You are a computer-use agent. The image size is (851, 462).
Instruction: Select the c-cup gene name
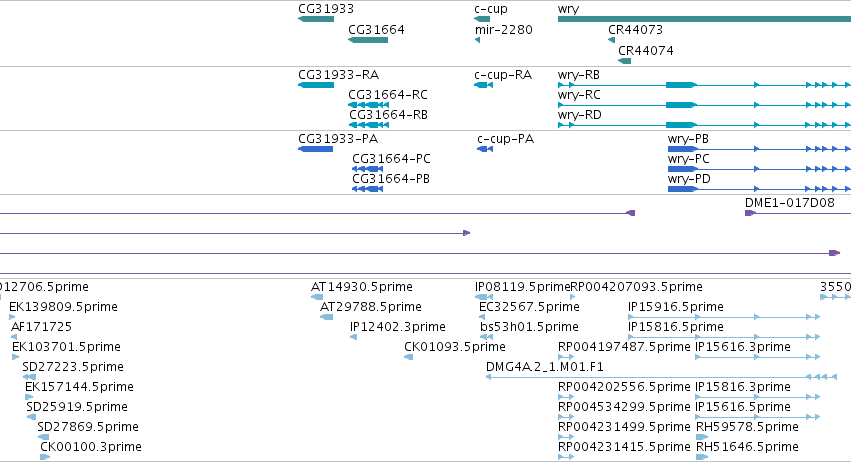click(491, 9)
